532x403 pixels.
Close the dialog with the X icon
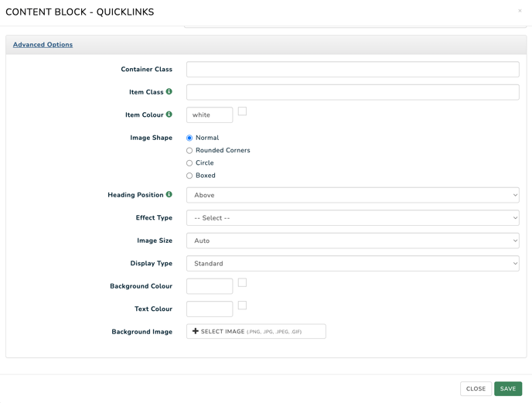520,11
